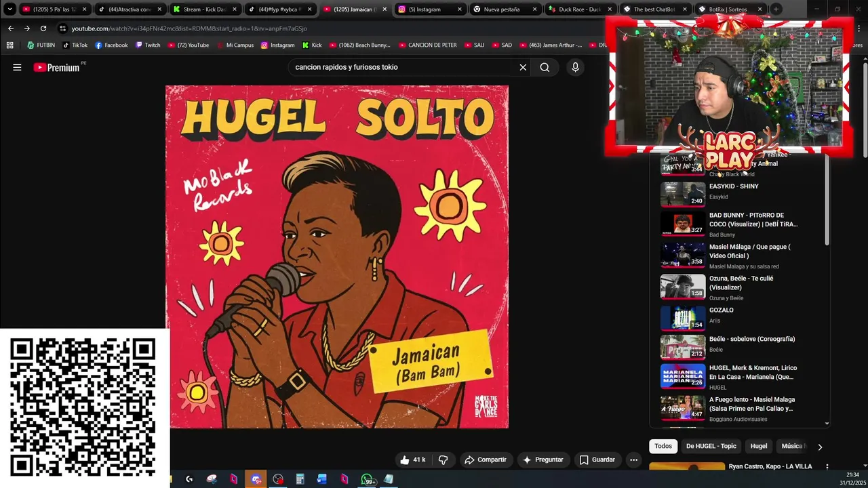Close the Jamaican YouTube tab
The image size is (868, 488).
click(x=384, y=9)
